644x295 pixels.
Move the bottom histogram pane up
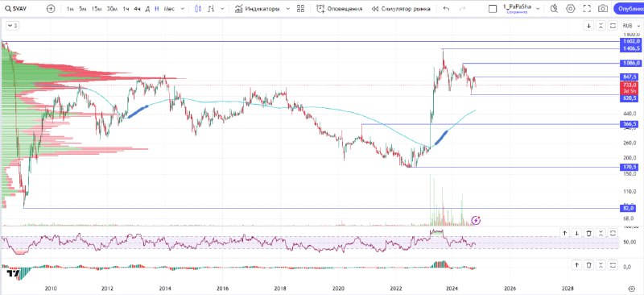point(576,265)
